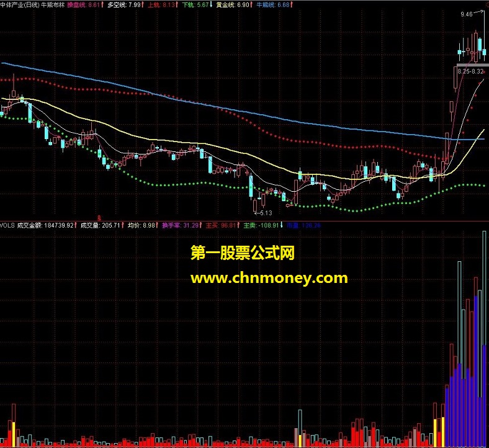Image resolution: width=489 pixels, height=448 pixels.
Task: Click the tallest volume bar at right
Action: tap(484, 339)
